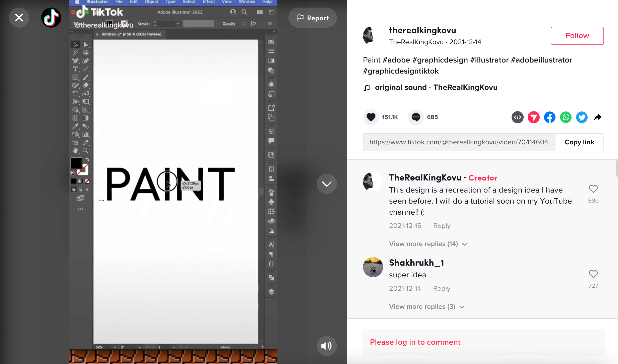618x364 pixels.
Task: Click the black fill swatch
Action: pyautogui.click(x=76, y=163)
